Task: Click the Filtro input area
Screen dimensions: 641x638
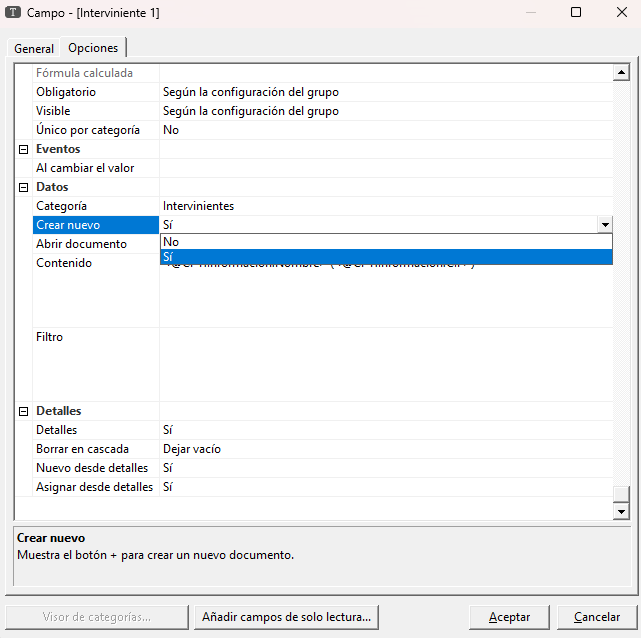Action: (385, 364)
